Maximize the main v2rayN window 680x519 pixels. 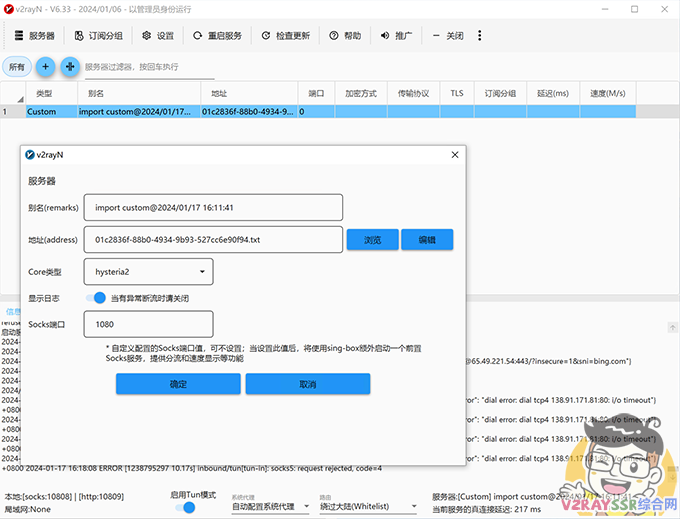pos(634,9)
